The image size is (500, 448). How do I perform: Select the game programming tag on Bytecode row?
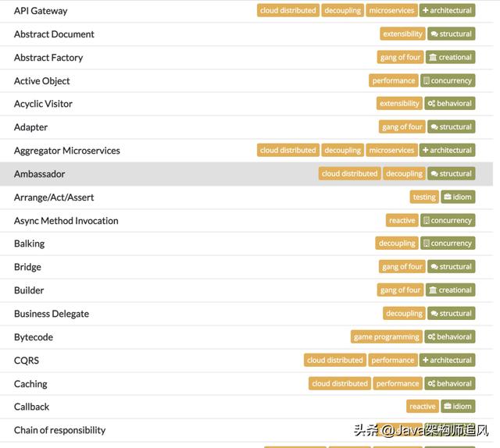(x=387, y=337)
